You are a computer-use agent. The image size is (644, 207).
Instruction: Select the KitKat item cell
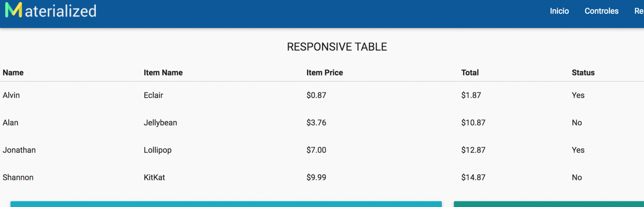[155, 177]
